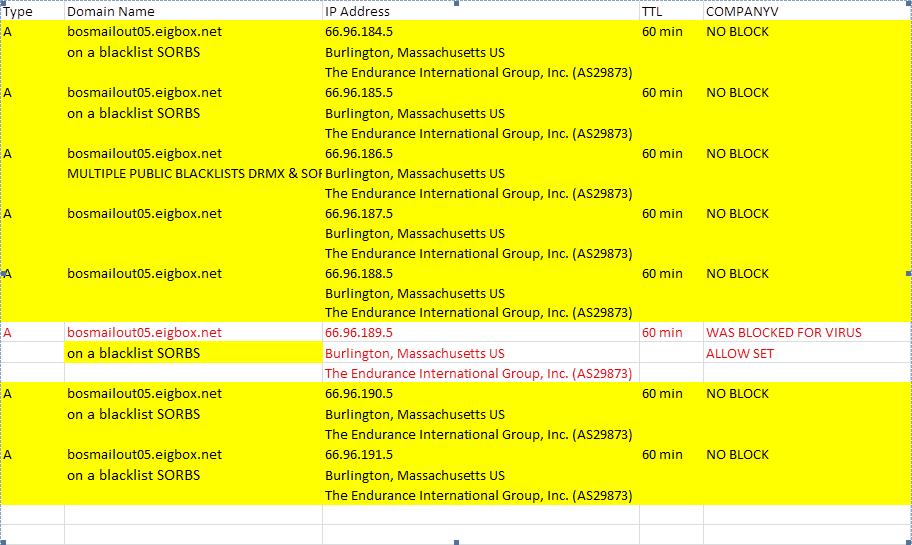Select domain name in the 66.96.186.5 row
This screenshot has width=912, height=545.
pos(193,154)
